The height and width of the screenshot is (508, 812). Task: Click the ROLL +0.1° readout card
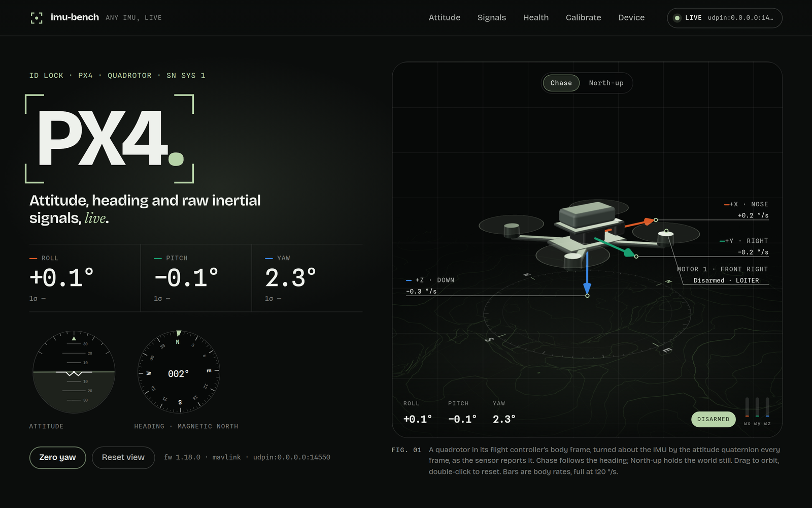85,278
